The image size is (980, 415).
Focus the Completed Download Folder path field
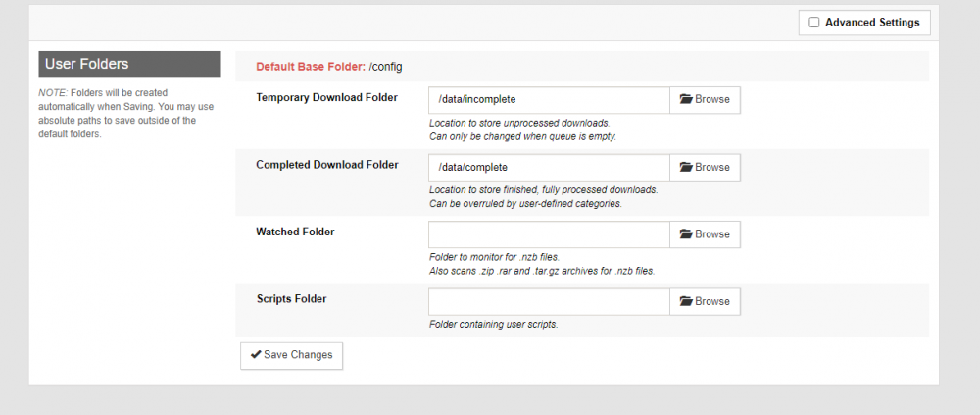tap(550, 168)
